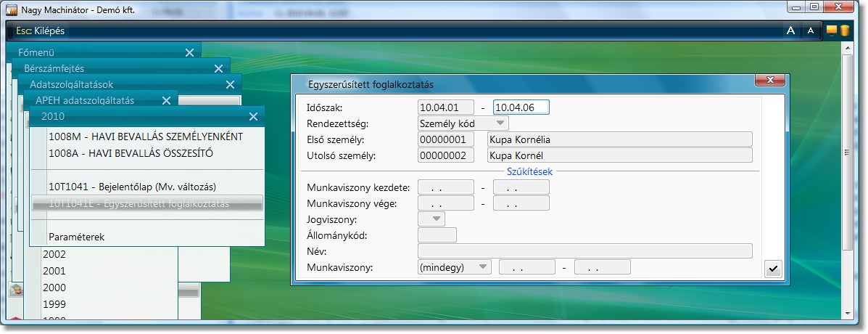Click the Kupa Kornél name field
The width and height of the screenshot is (868, 334).
(619, 155)
